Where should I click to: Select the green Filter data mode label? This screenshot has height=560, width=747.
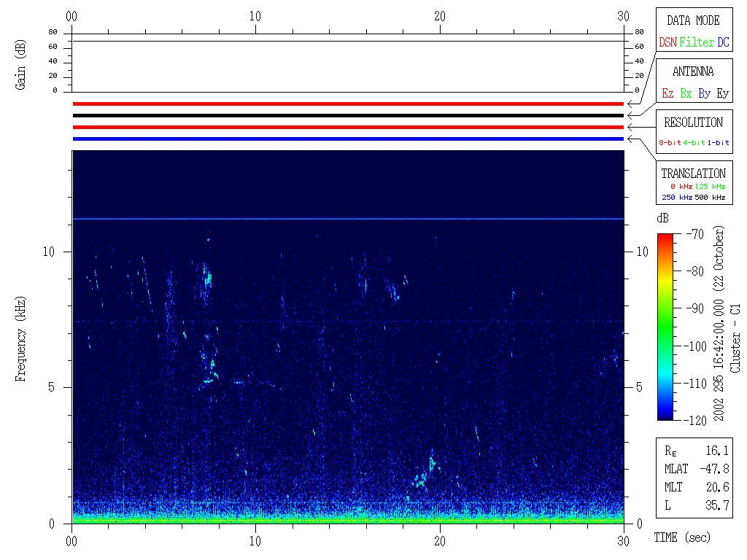coord(697,43)
